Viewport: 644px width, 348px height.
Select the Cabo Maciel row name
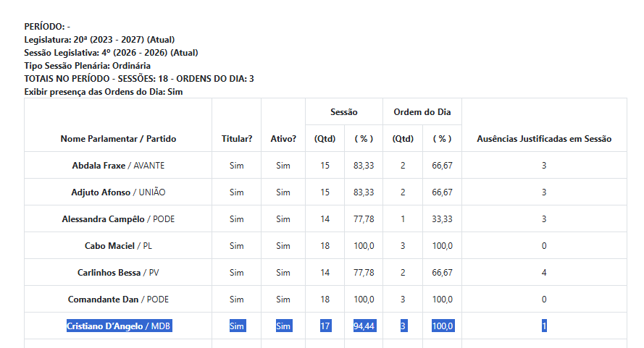(109, 246)
